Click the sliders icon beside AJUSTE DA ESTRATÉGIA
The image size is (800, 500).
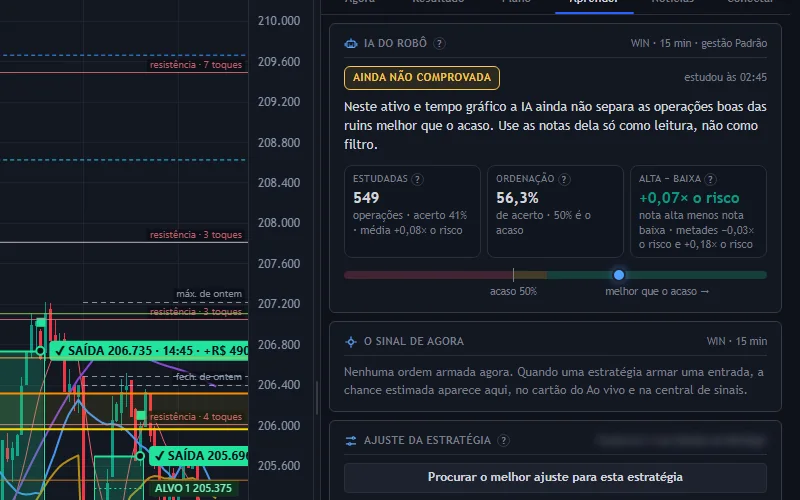click(351, 441)
